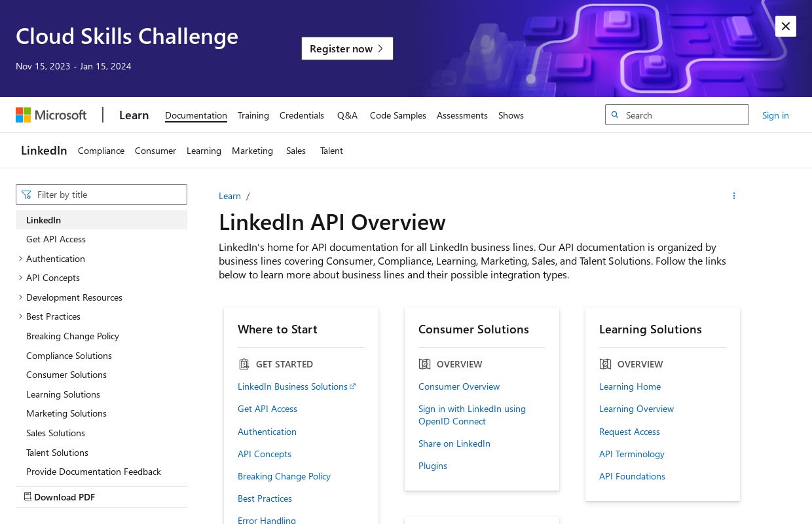Open Learning in LinkedIn nav bar
Image resolution: width=812 pixels, height=524 pixels.
[204, 151]
